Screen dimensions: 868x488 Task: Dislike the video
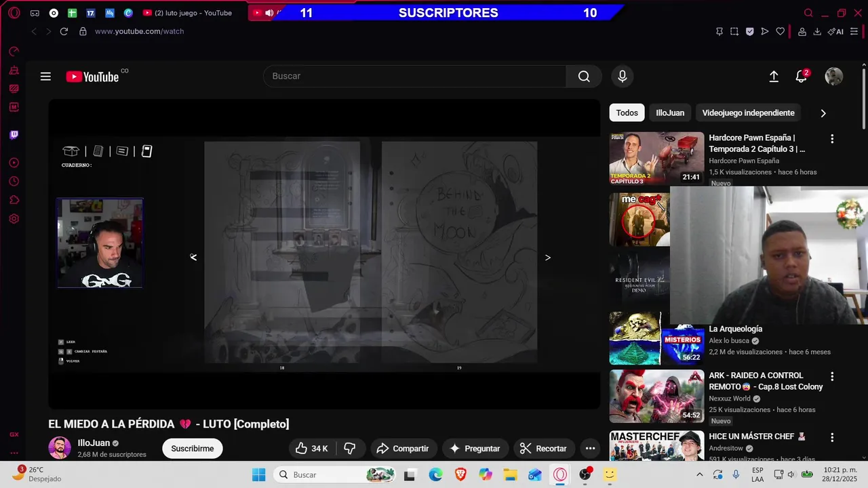tap(350, 449)
